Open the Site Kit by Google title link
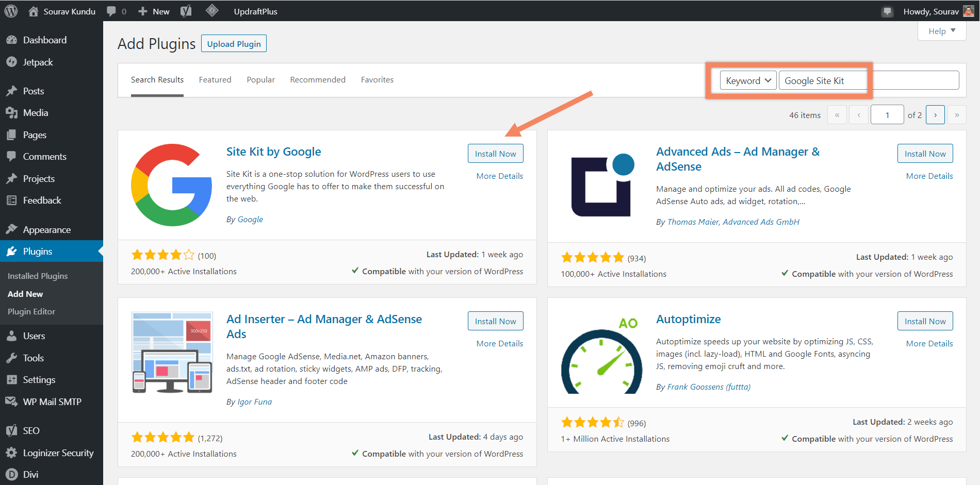Image resolution: width=980 pixels, height=485 pixels. 273,152
